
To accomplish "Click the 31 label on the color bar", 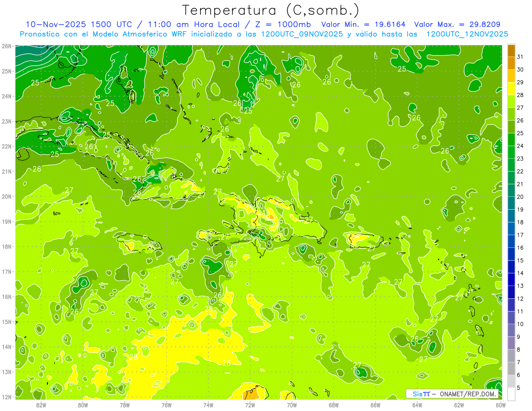I will coord(520,57).
